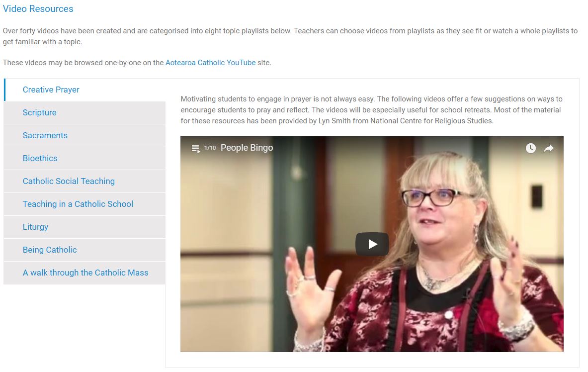Click the Watch later clock icon
588x372 pixels.
[530, 148]
